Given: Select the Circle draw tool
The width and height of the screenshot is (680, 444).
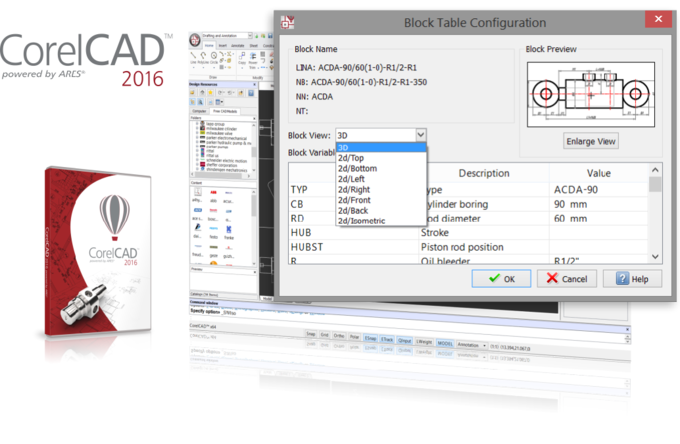Looking at the screenshot, I should pos(214,58).
